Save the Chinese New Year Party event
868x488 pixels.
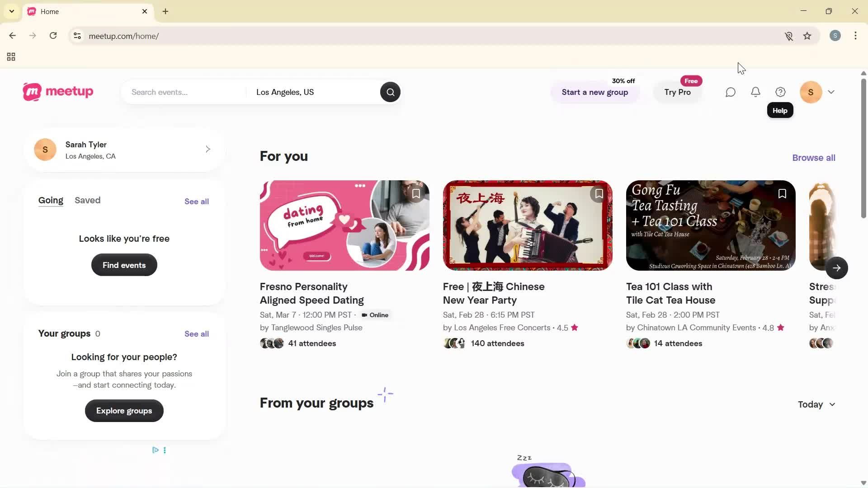599,193
